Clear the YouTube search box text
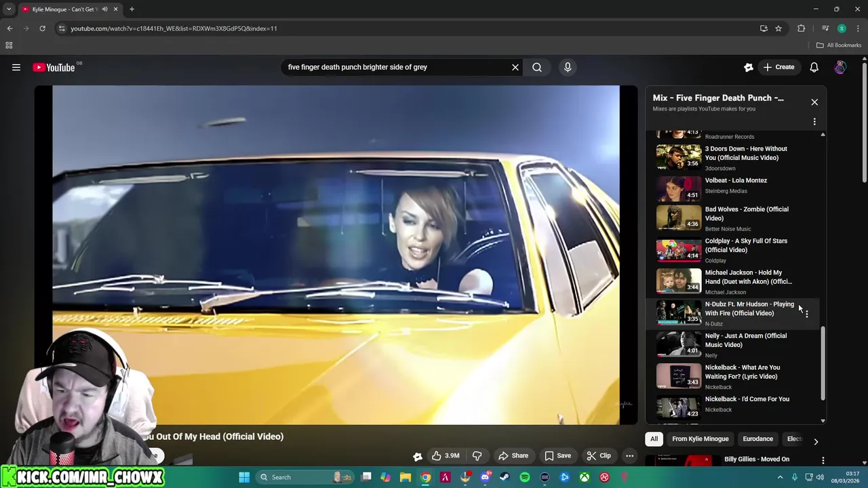 [515, 67]
